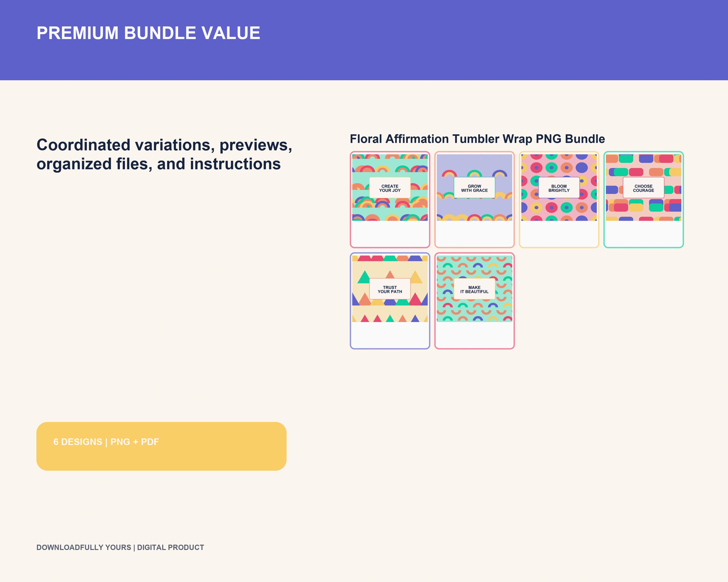Click the Choose Courage text label
728x582 pixels.
click(644, 188)
